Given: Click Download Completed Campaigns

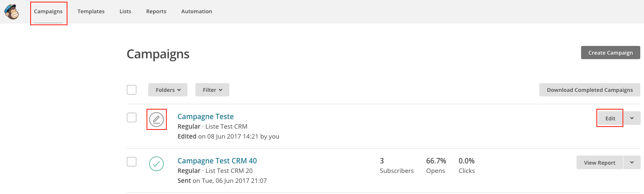Looking at the screenshot, I should pyautogui.click(x=590, y=90).
